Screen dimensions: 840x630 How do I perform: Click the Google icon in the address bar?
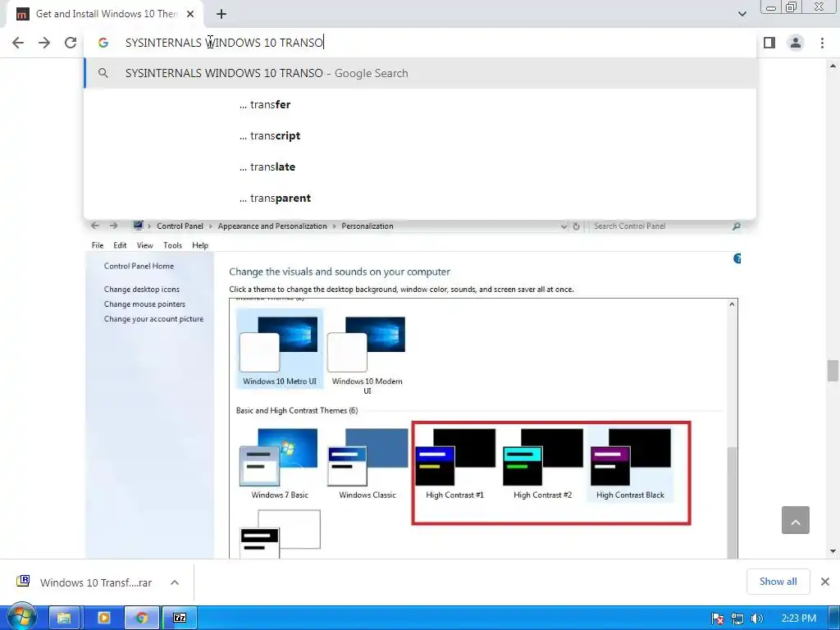103,43
